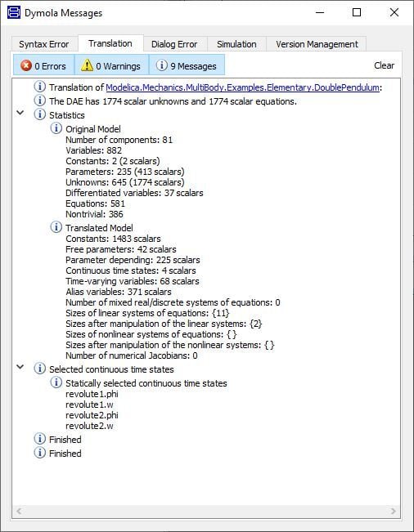
Task: Click 'Unknowns: 645 (1774 scalars)' line
Action: click(124, 182)
